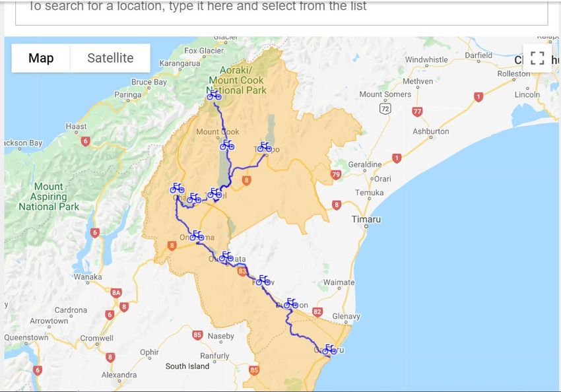
Task: Click the bicycle marker at Twizel
Action: [x=214, y=193]
